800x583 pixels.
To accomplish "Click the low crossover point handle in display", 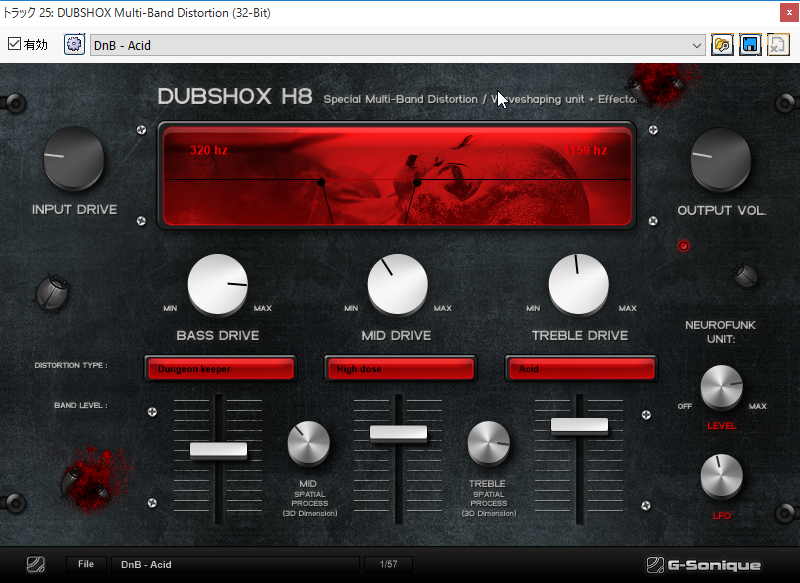I will [x=321, y=182].
